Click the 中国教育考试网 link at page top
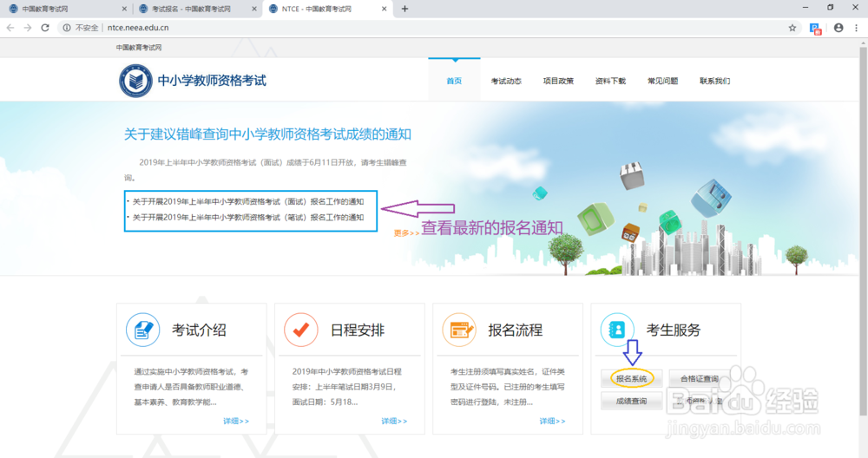 pyautogui.click(x=139, y=48)
